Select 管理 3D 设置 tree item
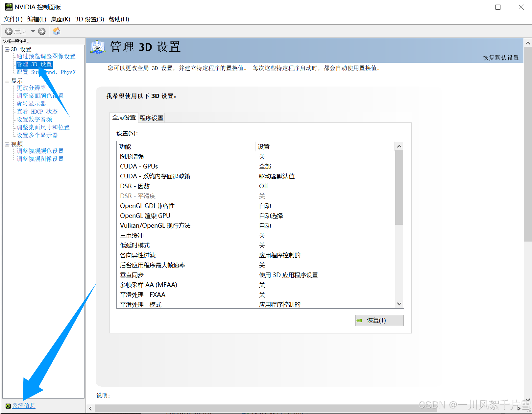Image resolution: width=532 pixels, height=414 pixels. [35, 64]
